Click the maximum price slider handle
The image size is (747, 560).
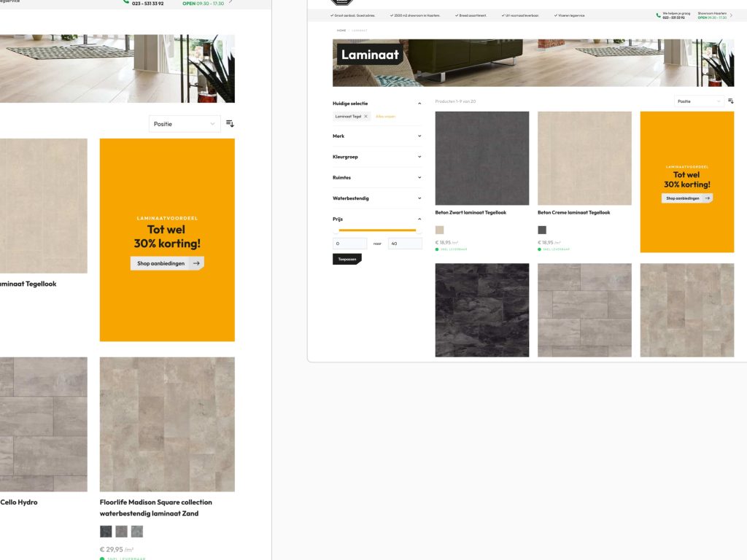pyautogui.click(x=419, y=230)
